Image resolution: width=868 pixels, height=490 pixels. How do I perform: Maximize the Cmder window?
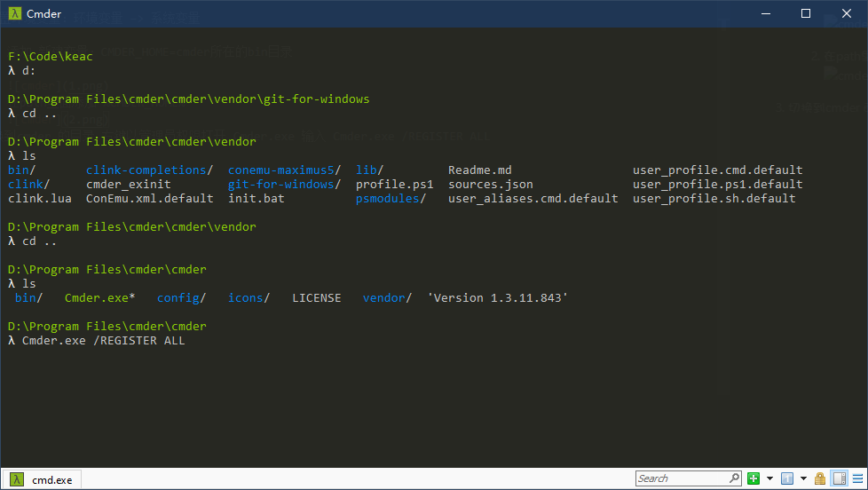point(806,13)
